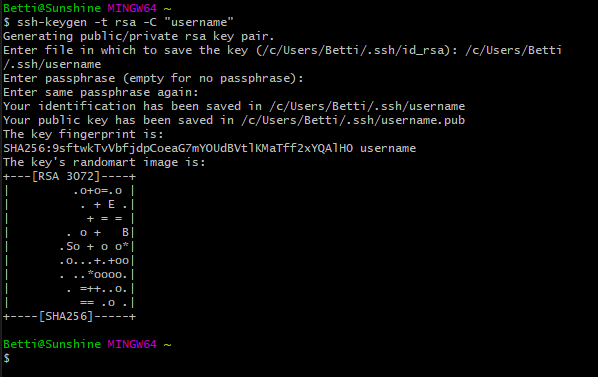Click the ".So + o o*" randomart row

94,246
